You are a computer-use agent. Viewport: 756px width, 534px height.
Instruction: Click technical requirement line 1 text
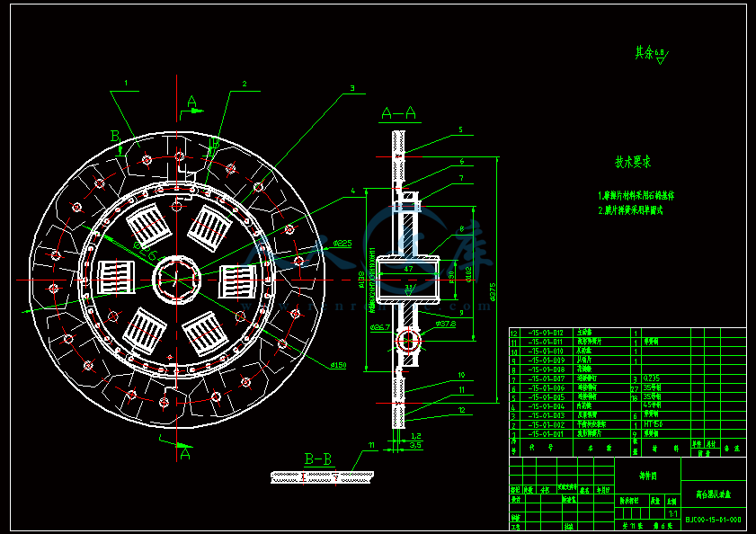coord(636,195)
